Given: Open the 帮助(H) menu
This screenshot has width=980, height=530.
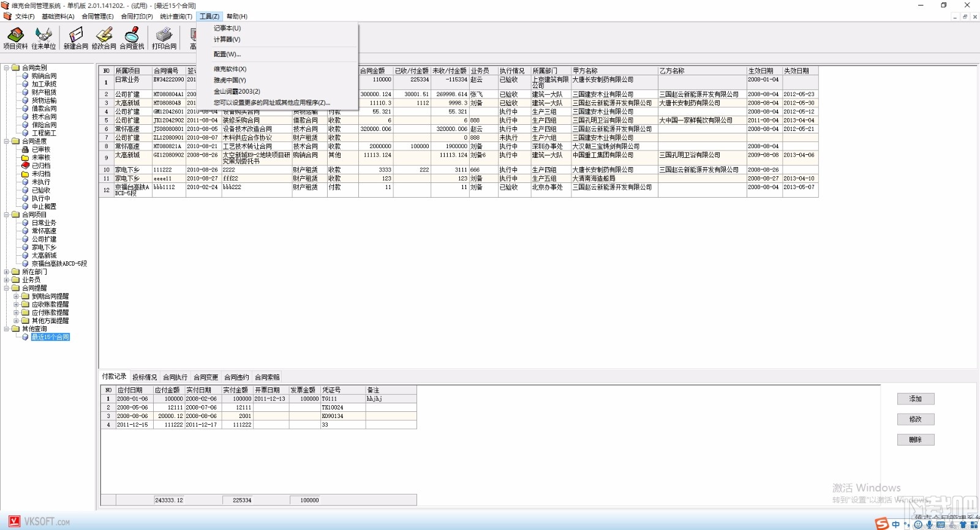Looking at the screenshot, I should point(237,17).
